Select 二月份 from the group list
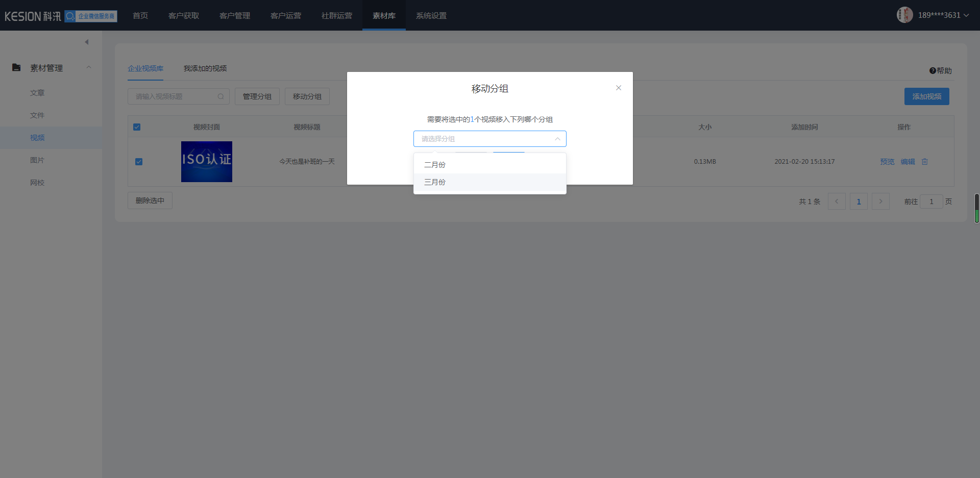 tap(435, 165)
